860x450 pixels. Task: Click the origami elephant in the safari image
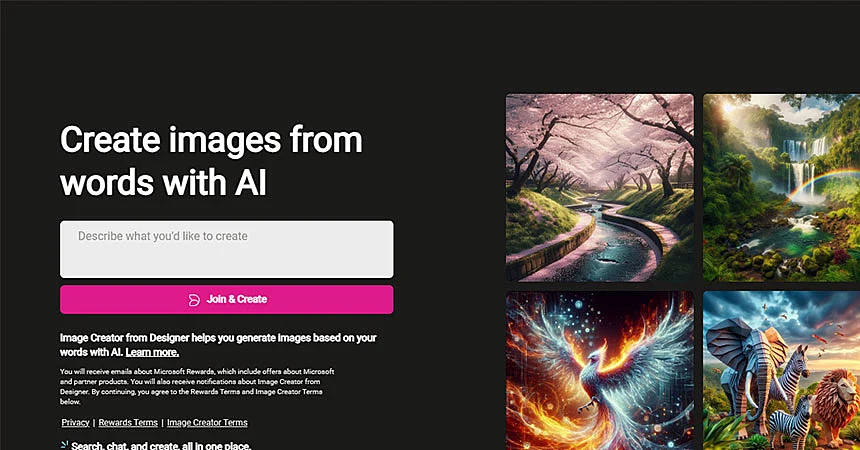coord(740,366)
